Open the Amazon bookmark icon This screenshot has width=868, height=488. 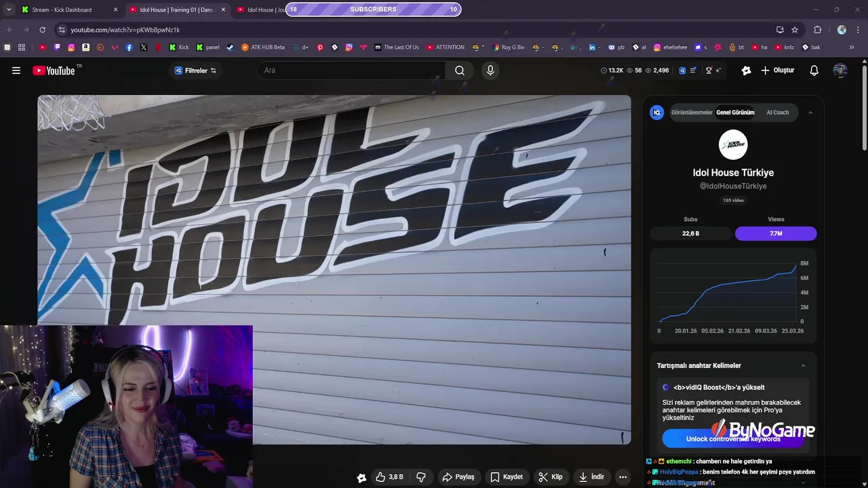86,47
